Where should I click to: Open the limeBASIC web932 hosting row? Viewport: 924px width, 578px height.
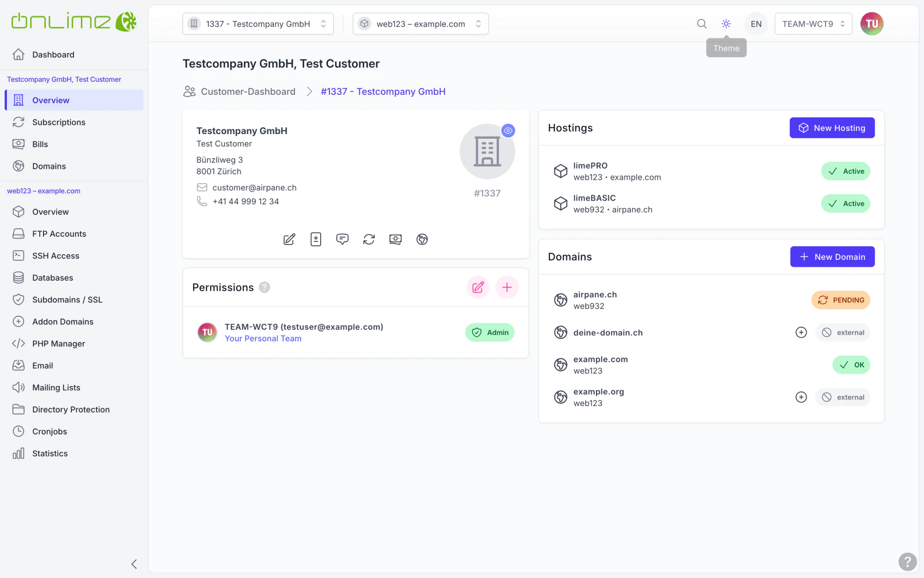coord(711,203)
